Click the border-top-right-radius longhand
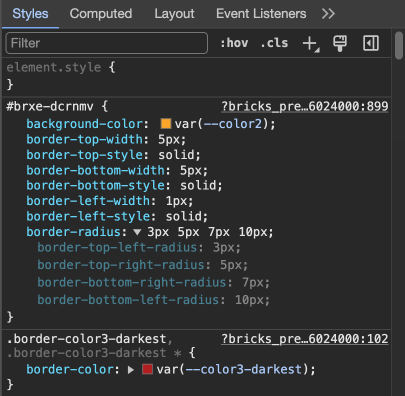This screenshot has width=405, height=396. (121, 265)
